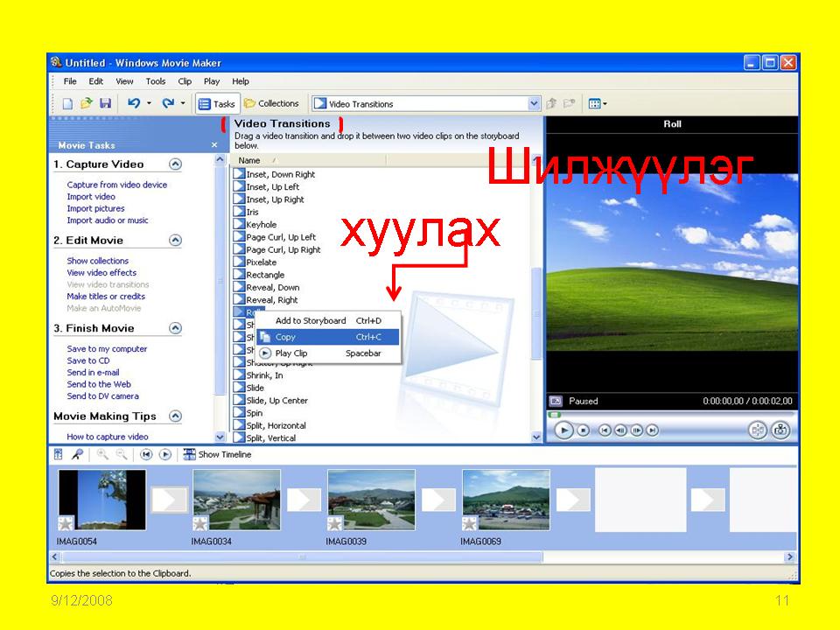840x630 pixels.
Task: Select the IMAG0039 clip in storyboard
Action: click(x=371, y=500)
